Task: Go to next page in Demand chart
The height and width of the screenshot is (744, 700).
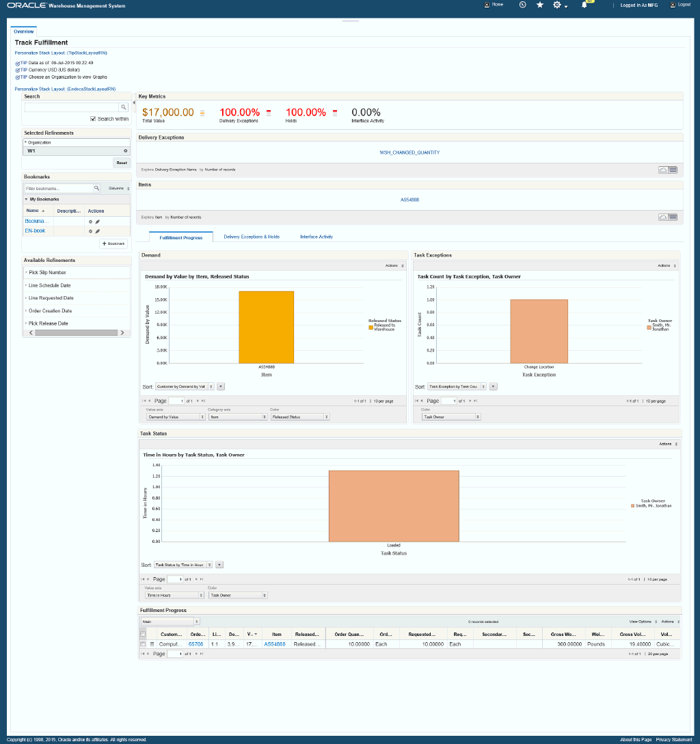Action: 198,401
